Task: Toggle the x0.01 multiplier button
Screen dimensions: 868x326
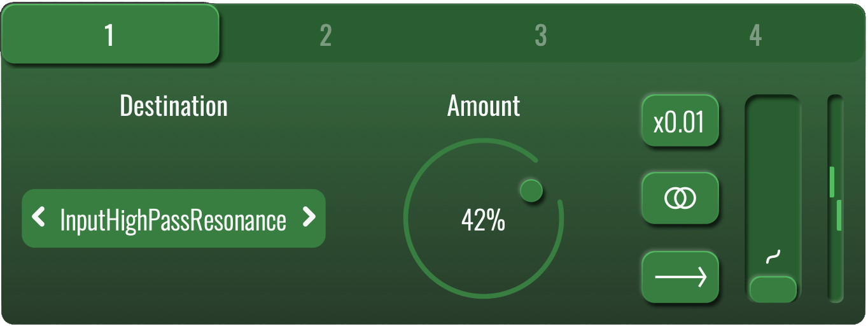Action: (680, 121)
